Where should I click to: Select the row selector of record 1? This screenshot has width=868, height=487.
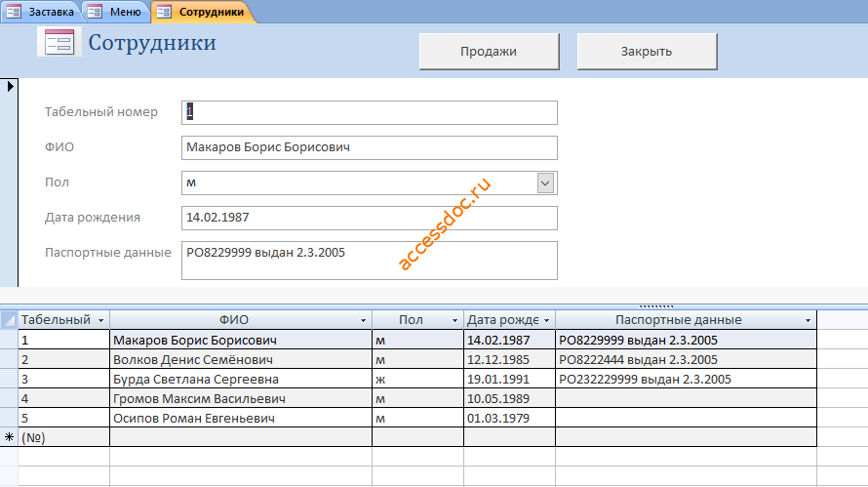pos(9,340)
